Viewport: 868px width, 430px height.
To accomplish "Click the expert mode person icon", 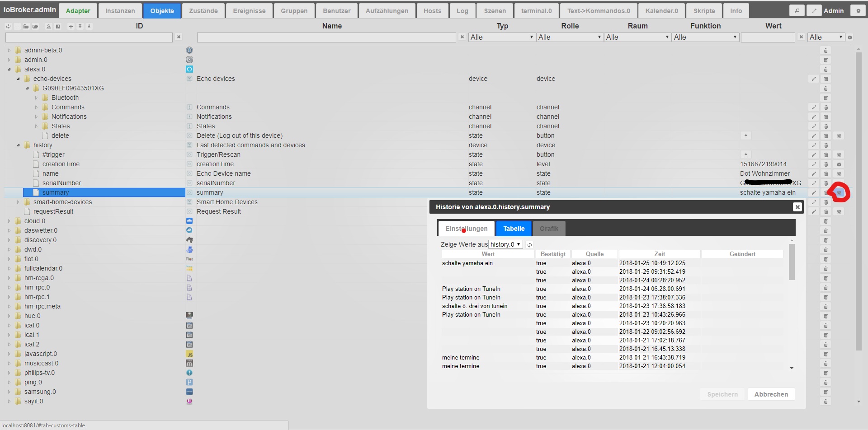I will point(49,27).
